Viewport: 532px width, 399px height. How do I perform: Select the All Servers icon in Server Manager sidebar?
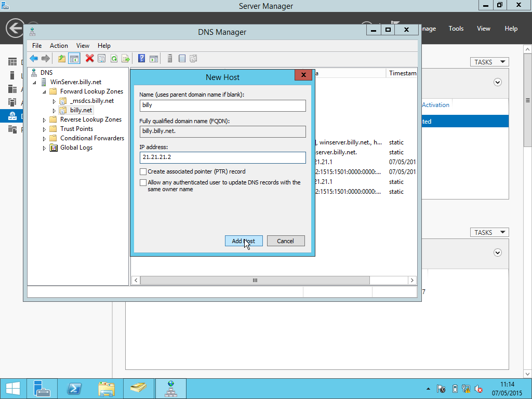(12, 89)
